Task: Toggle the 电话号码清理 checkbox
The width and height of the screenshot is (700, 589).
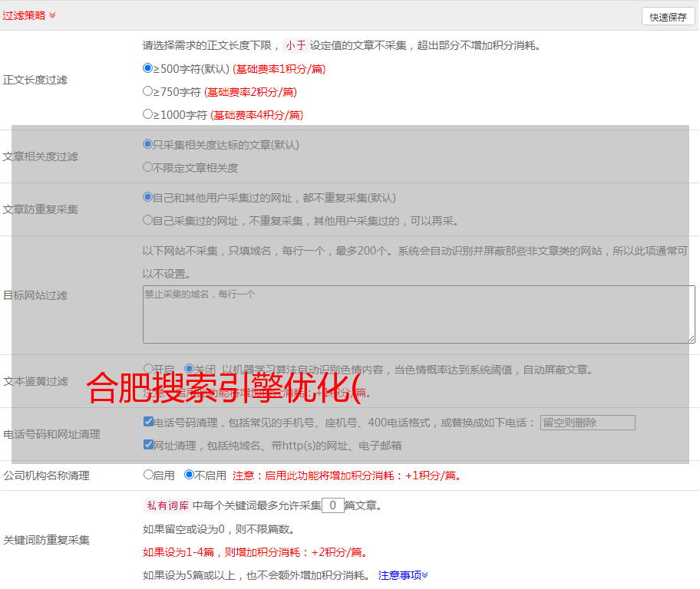Action: point(148,422)
